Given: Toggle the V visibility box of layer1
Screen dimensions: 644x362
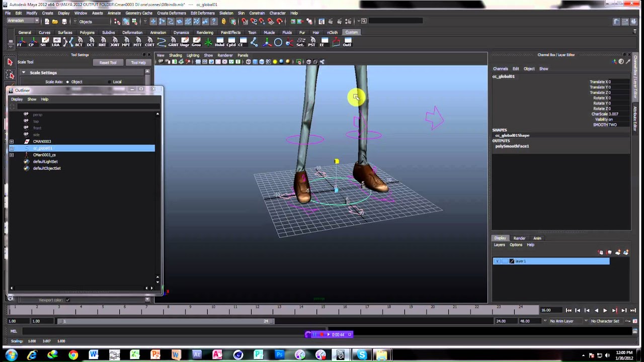Looking at the screenshot, I should (497, 261).
